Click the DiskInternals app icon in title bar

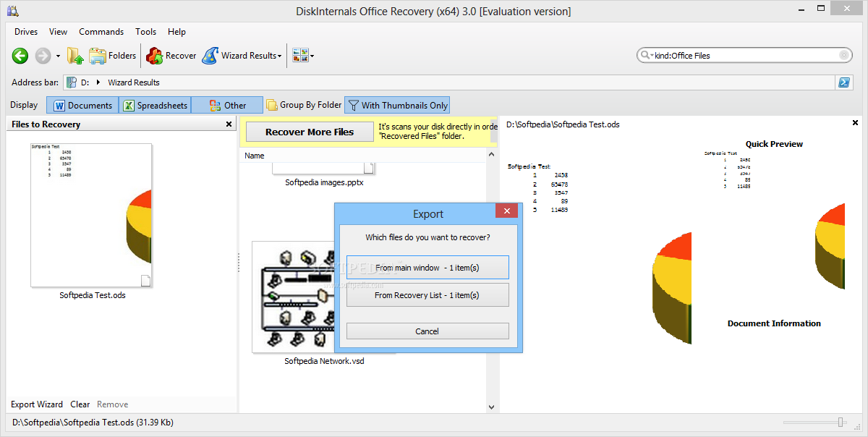[x=12, y=11]
